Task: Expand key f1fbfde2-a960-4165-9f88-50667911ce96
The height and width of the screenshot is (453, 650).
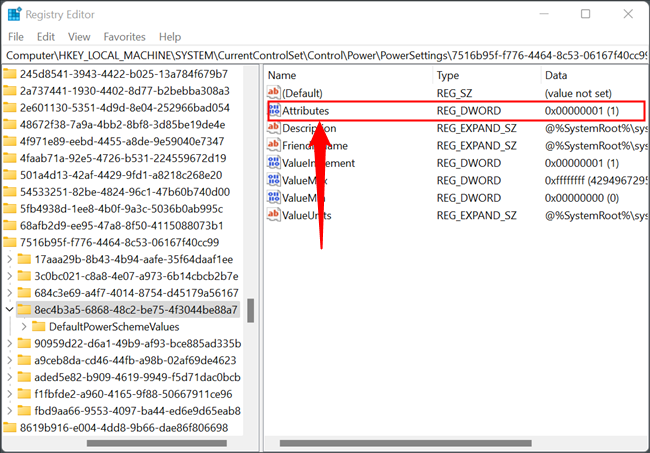Action: (x=10, y=394)
